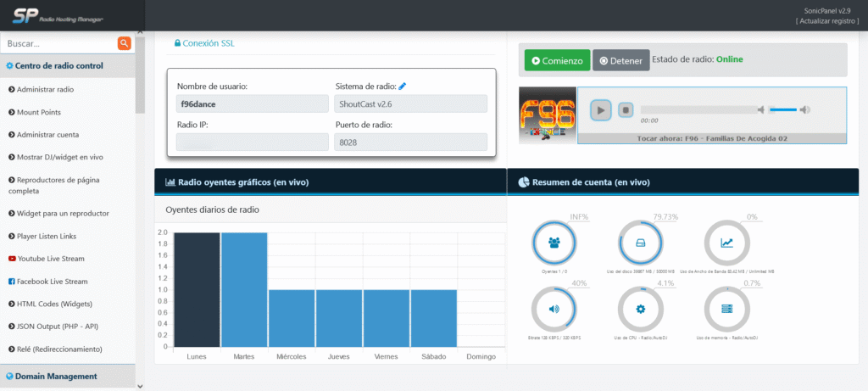
Task: Click the Detener button
Action: click(620, 61)
